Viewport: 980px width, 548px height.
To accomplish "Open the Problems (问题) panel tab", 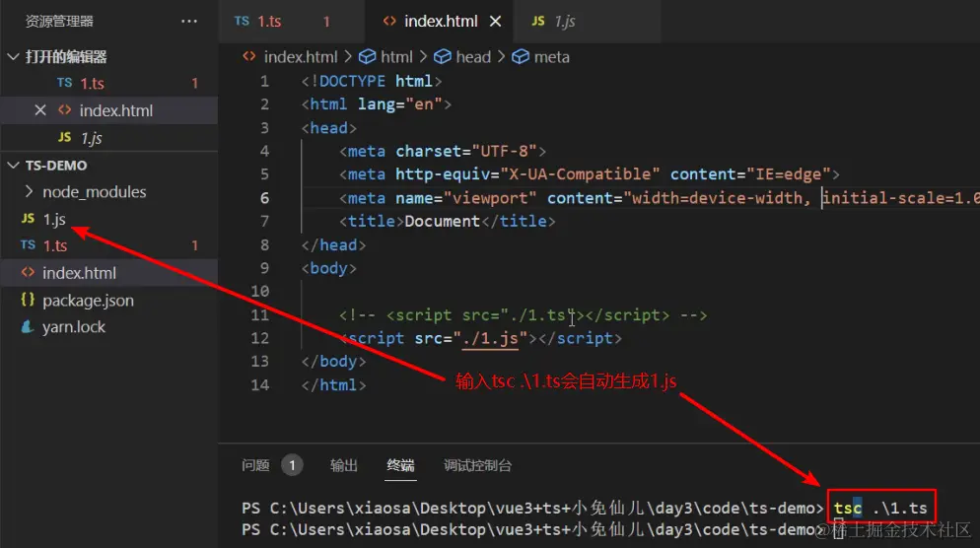I will click(x=255, y=465).
